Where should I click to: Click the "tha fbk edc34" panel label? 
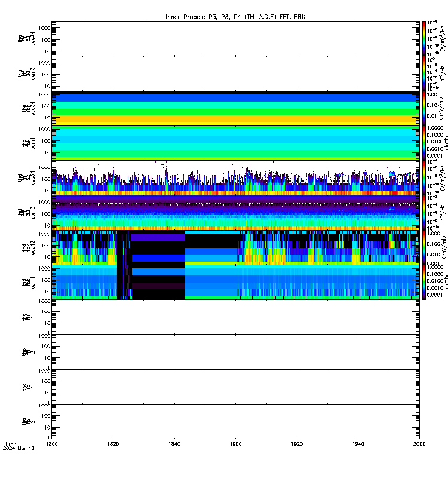click(29, 108)
